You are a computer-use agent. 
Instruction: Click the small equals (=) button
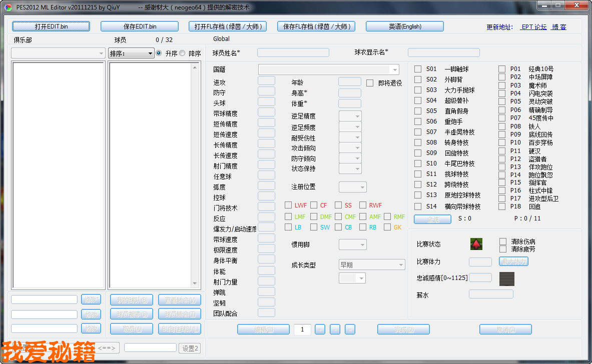tap(350, 329)
